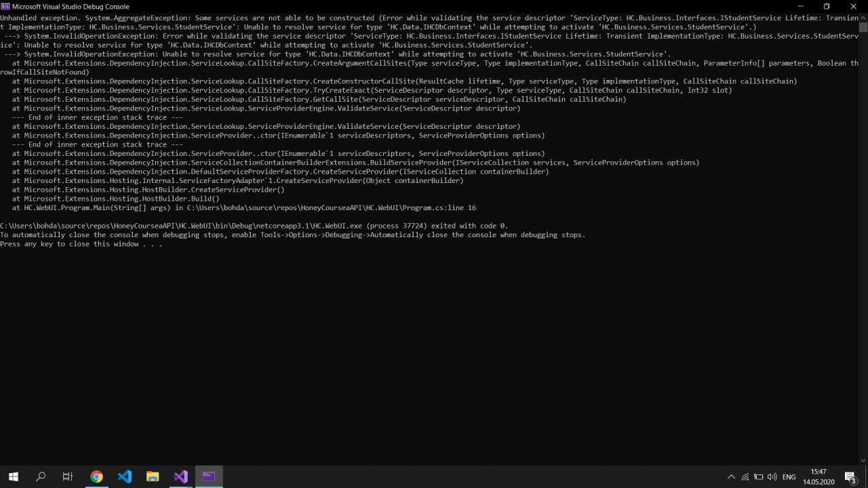Restore down the Debug Console window
The height and width of the screenshot is (488, 868).
click(827, 6)
